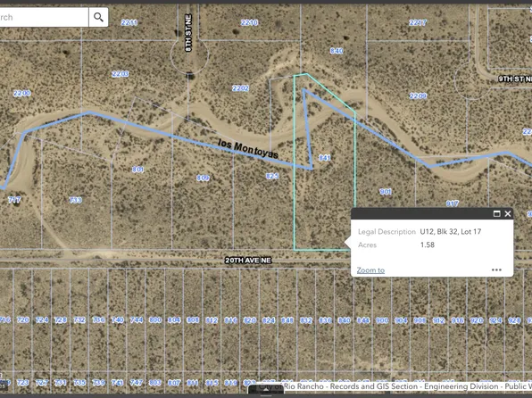Click the los Montoyas arroyo label

(x=248, y=149)
